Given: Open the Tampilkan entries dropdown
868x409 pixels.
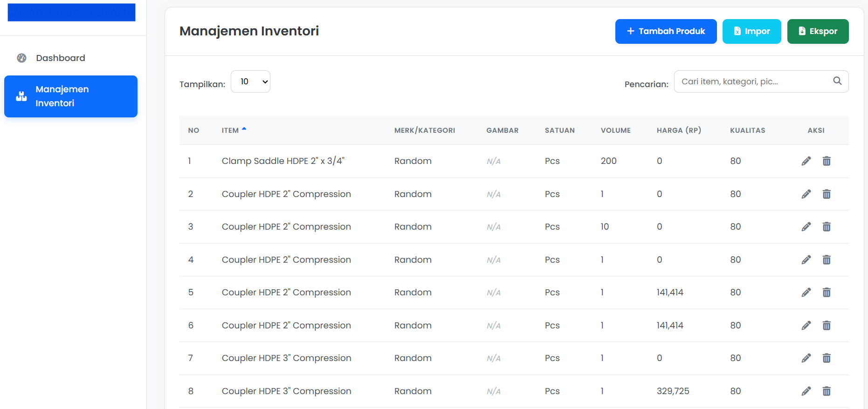Looking at the screenshot, I should pos(250,82).
